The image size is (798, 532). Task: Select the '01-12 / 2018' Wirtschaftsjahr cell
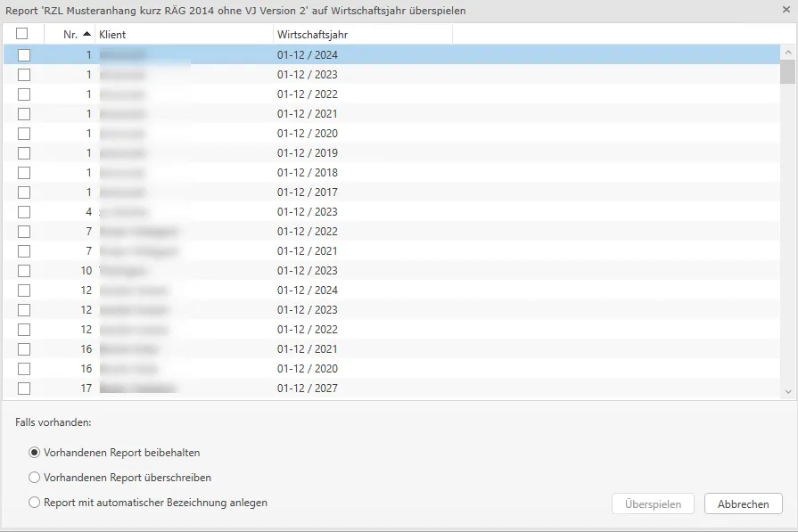308,172
